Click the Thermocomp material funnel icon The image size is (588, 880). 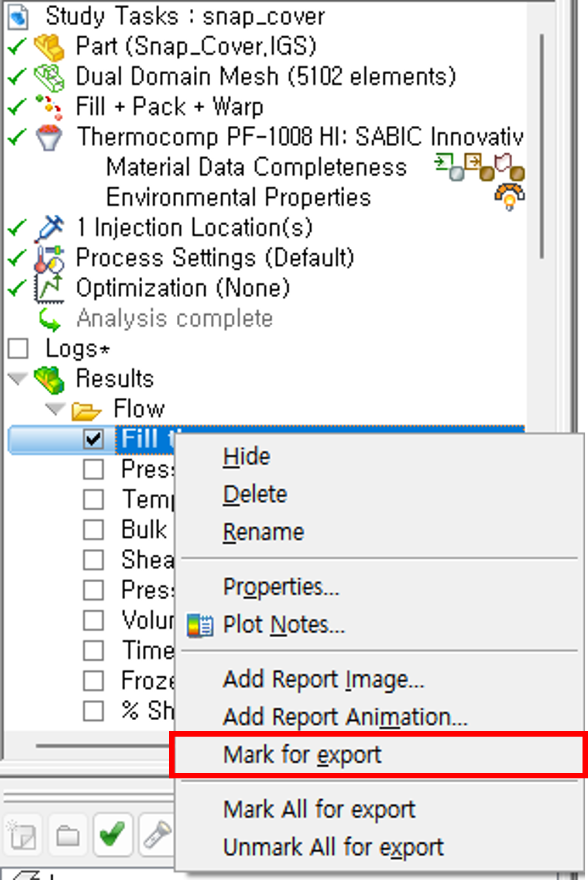pos(49,137)
